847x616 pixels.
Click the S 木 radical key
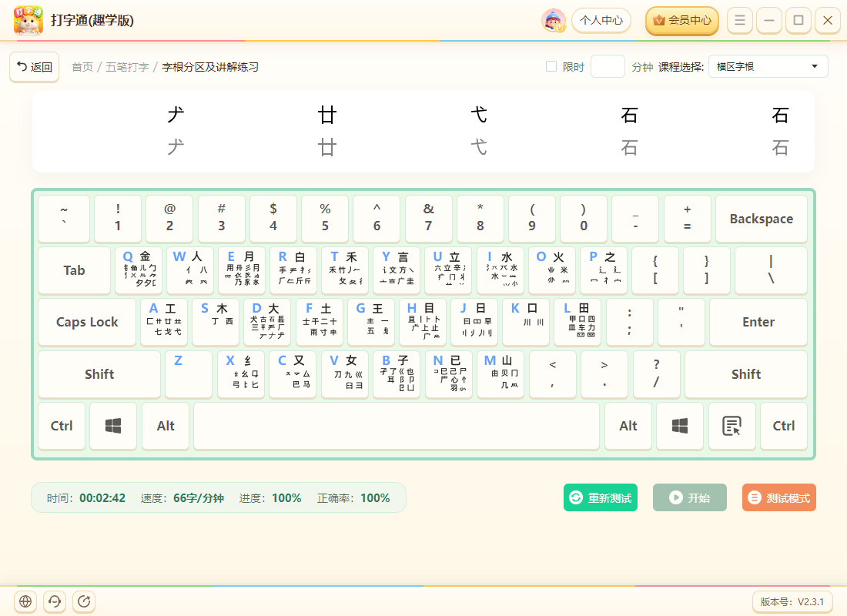[216, 322]
